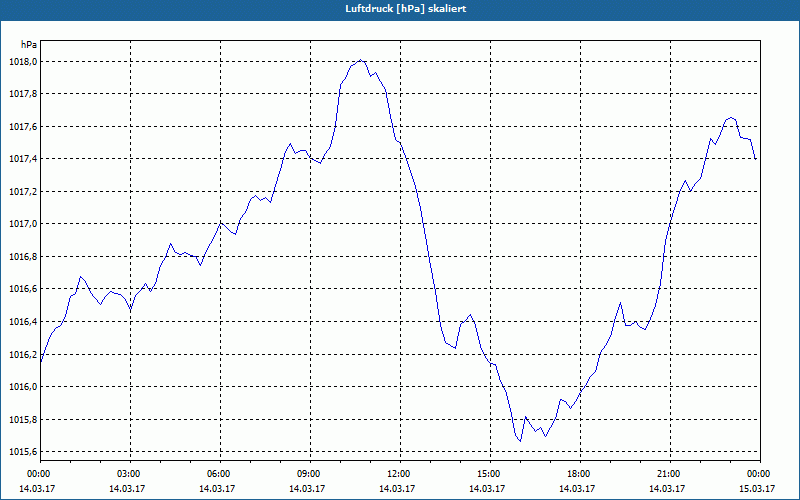The width and height of the screenshot is (800, 500).
Task: Click the 00:00 label above 15.03.17
Action: point(760,474)
